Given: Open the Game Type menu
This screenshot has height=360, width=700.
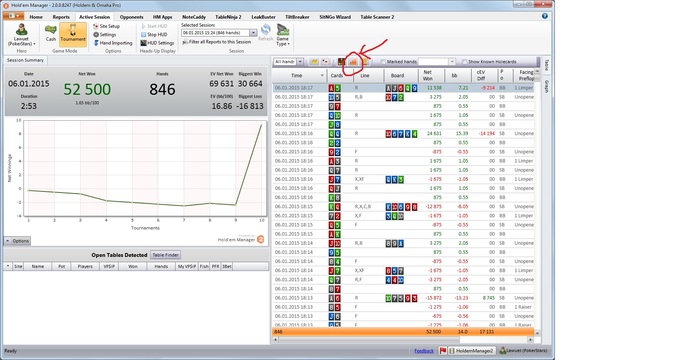Looking at the screenshot, I should click(x=283, y=35).
